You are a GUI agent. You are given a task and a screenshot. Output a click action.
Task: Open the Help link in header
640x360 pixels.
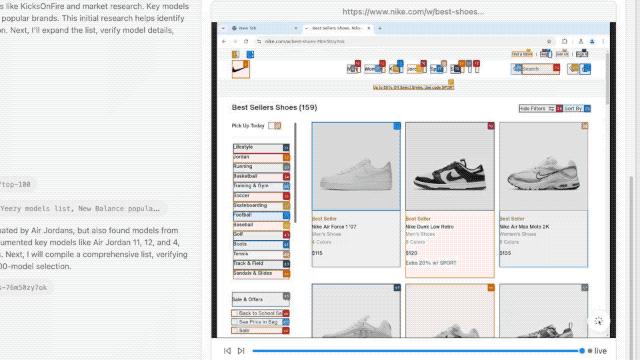(x=546, y=53)
